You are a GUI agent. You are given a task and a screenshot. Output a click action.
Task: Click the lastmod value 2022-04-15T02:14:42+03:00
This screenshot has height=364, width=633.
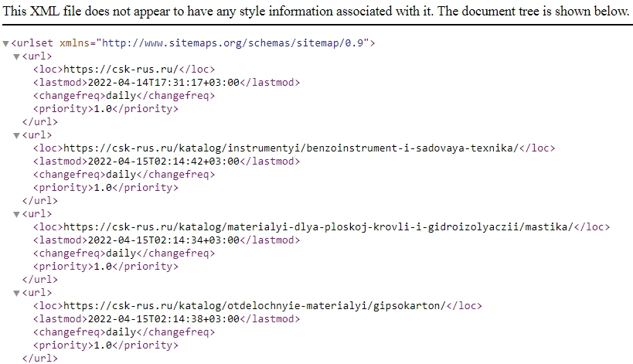(164, 162)
